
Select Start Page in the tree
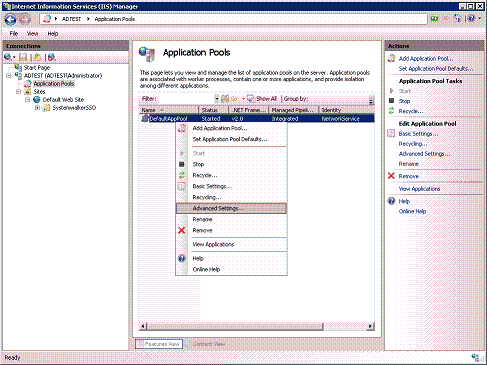pos(37,68)
